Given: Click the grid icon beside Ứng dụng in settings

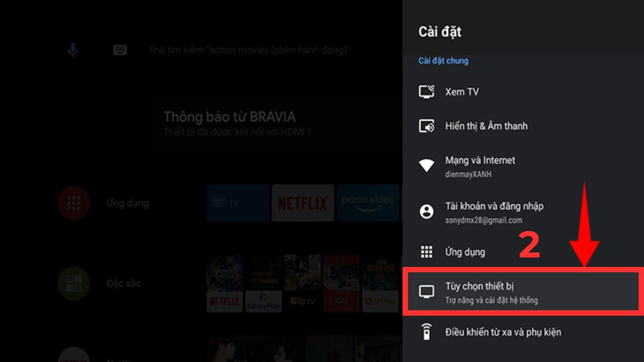Looking at the screenshot, I should point(427,252).
